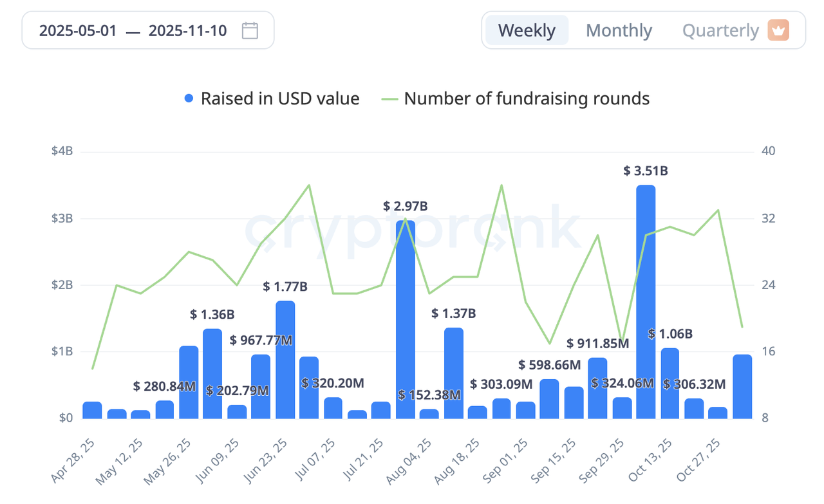Viewport: 824px width, 504px height.
Task: Click the first bar at Apr 28
Action: click(x=92, y=410)
